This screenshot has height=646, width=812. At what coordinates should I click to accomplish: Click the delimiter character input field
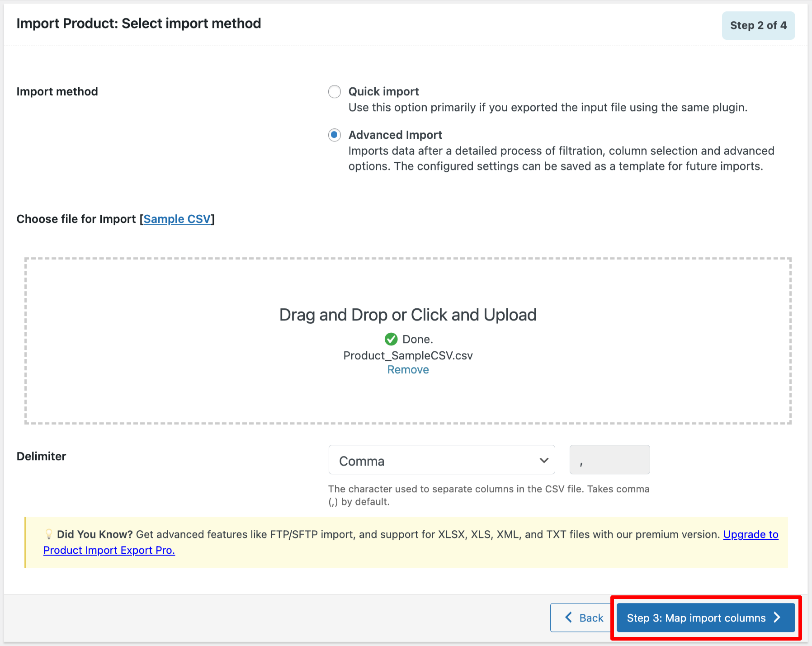[x=609, y=459]
